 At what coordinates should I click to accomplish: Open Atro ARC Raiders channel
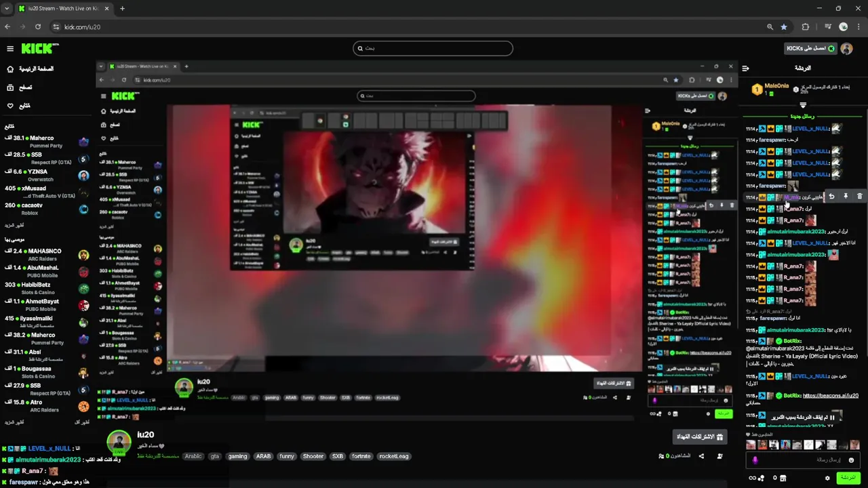46,406
